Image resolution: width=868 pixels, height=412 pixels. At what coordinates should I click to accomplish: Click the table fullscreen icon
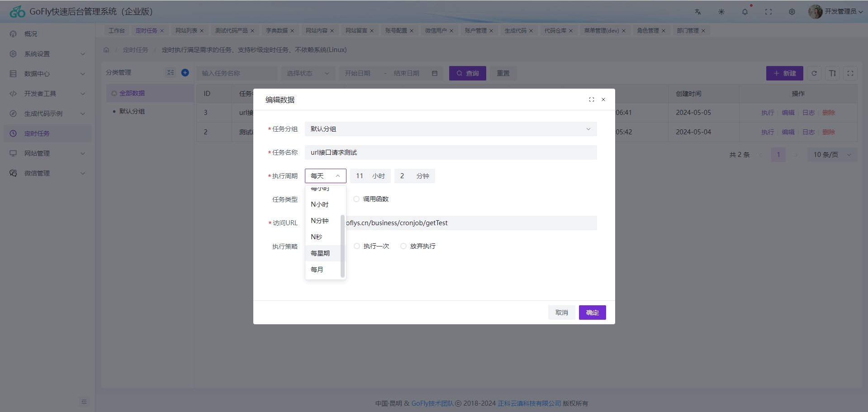[x=850, y=73]
